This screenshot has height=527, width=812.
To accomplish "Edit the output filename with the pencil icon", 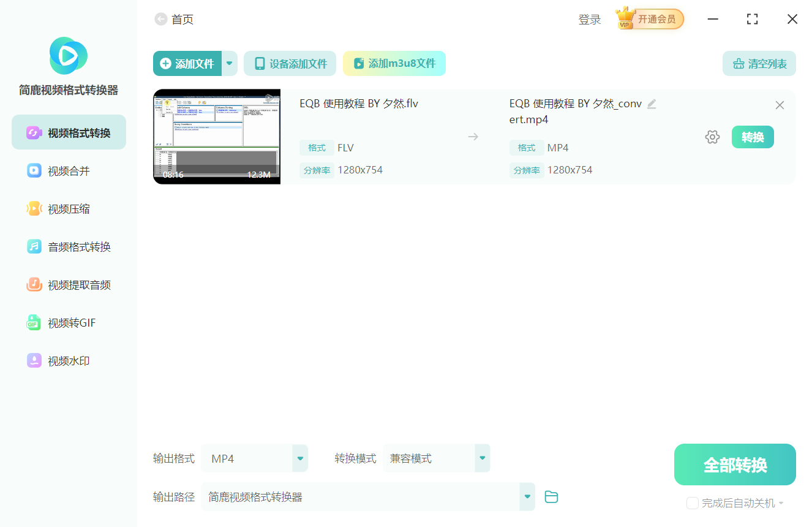I will point(652,104).
